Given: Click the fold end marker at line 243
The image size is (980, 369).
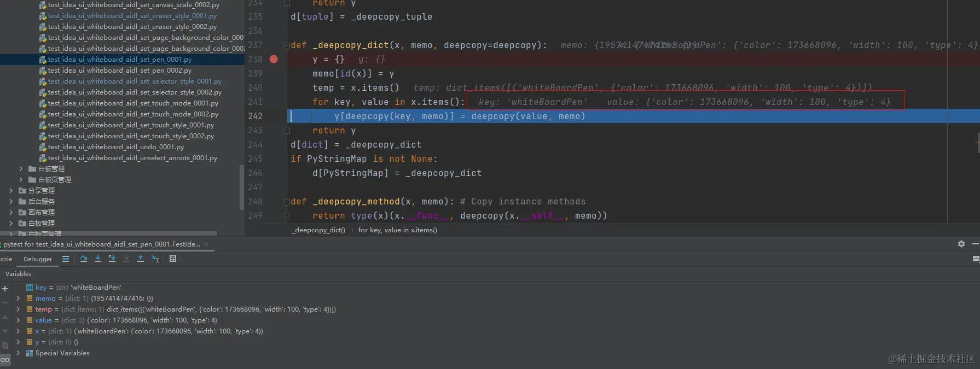Looking at the screenshot, I should (286, 131).
